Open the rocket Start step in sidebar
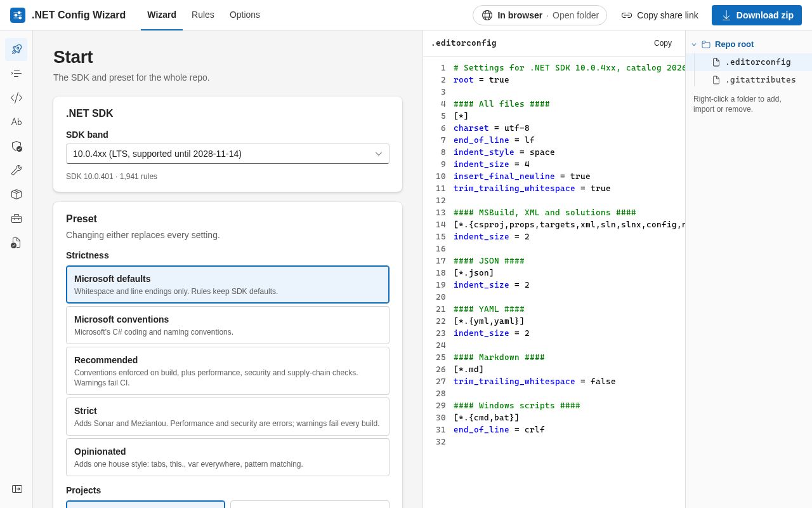The width and height of the screenshot is (812, 508). [x=16, y=50]
